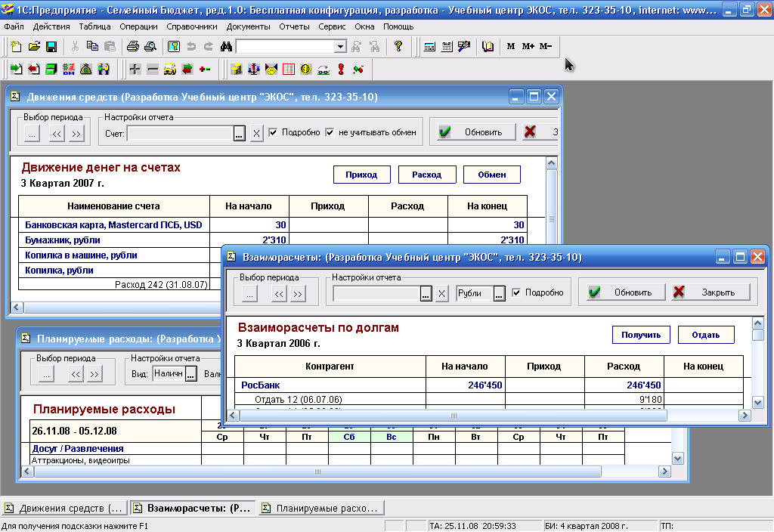Image resolution: width=774 pixels, height=532 pixels.
Task: Click the floppy disk save icon
Action: (51, 46)
